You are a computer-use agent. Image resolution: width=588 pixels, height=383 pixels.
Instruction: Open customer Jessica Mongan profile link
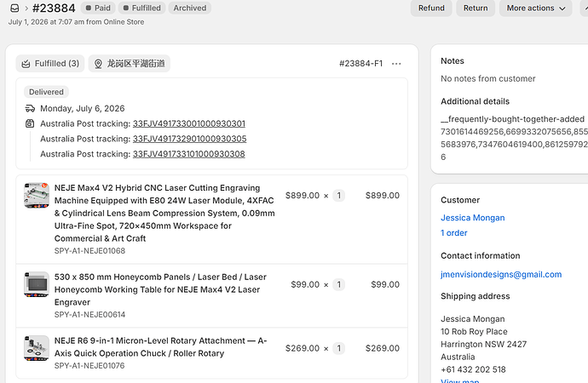pyautogui.click(x=472, y=218)
